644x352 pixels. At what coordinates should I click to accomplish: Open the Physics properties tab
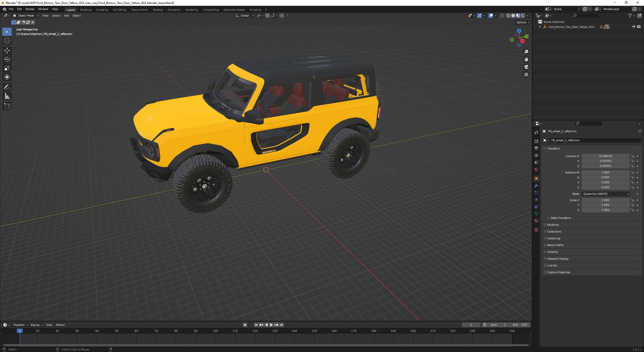(536, 200)
